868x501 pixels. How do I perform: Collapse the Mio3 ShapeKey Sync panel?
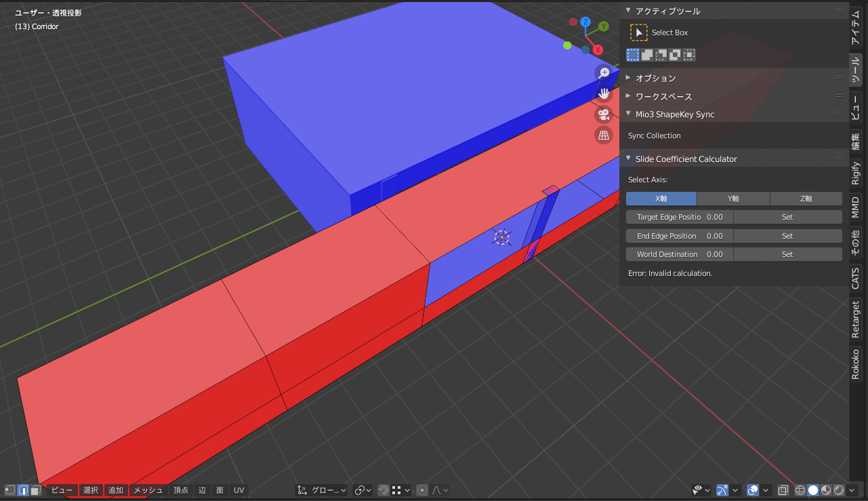[x=628, y=114]
